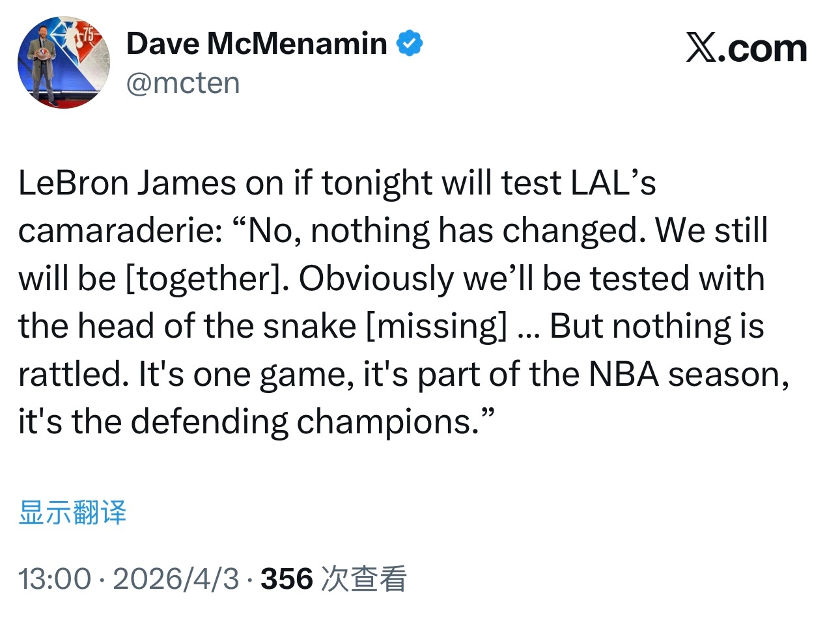
Task: Click the word "rattled" in the tweet
Action: pyautogui.click(x=70, y=374)
